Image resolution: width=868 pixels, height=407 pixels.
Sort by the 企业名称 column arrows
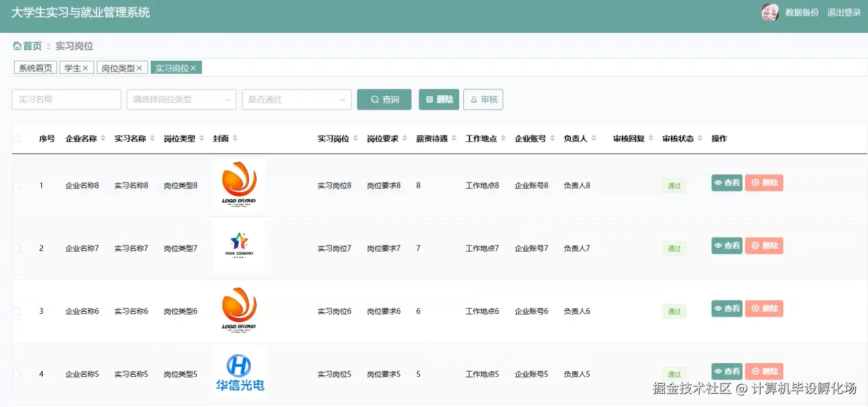[103, 138]
